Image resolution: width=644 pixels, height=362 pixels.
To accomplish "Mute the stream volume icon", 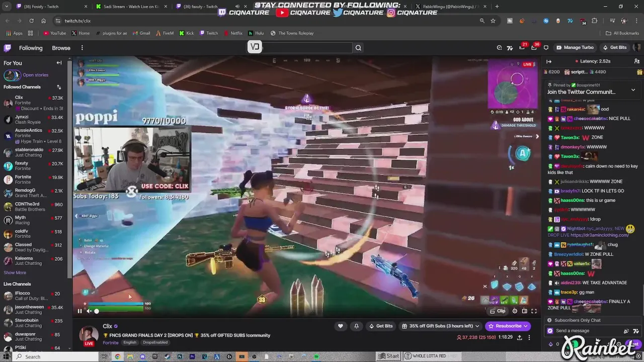I will pyautogui.click(x=89, y=311).
